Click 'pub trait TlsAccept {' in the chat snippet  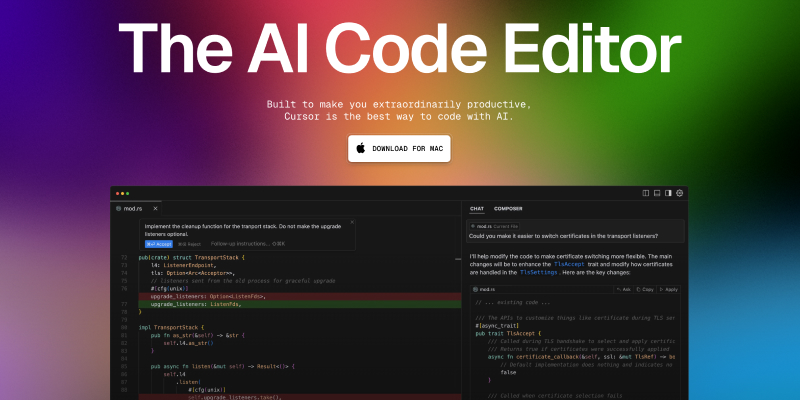(x=508, y=333)
